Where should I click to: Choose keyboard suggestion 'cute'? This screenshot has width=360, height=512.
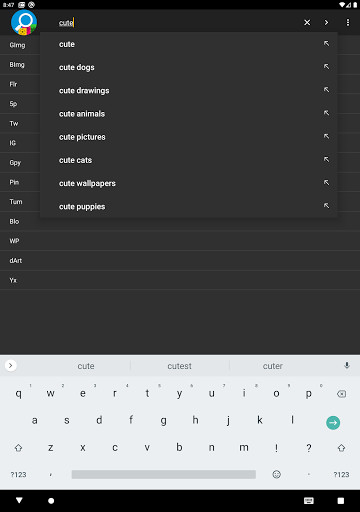86,366
